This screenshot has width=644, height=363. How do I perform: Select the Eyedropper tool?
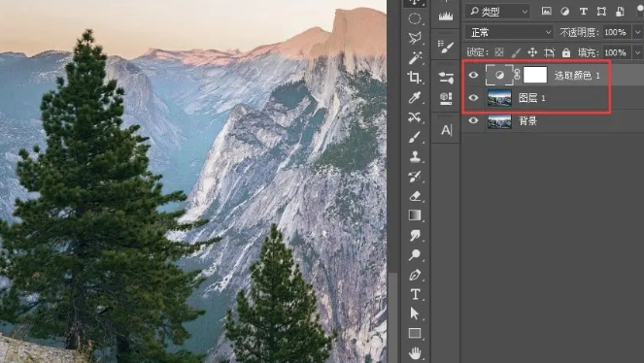tap(415, 97)
